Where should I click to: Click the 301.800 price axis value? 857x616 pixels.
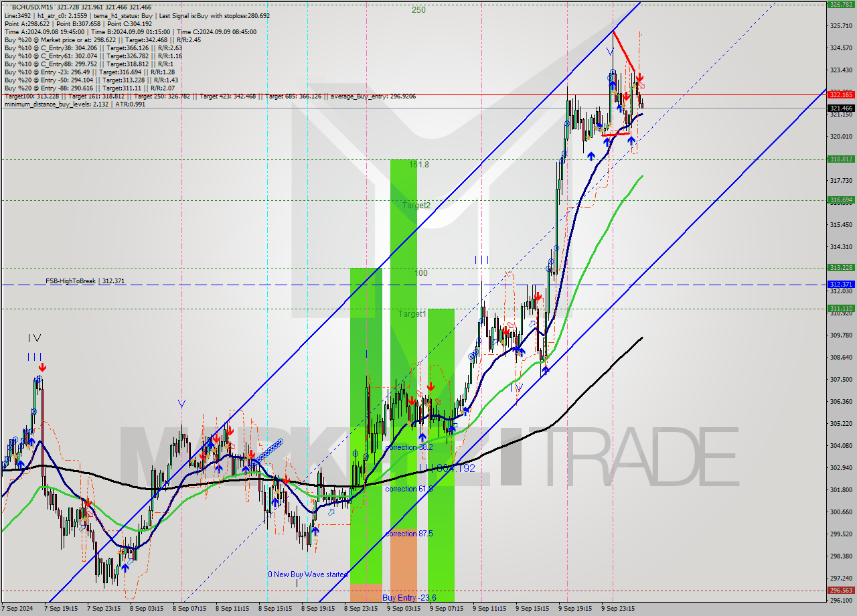pyautogui.click(x=841, y=490)
